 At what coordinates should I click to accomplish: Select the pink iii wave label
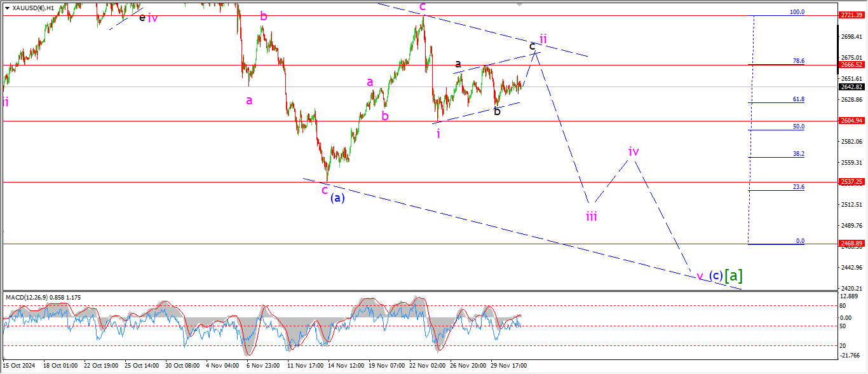(x=592, y=216)
